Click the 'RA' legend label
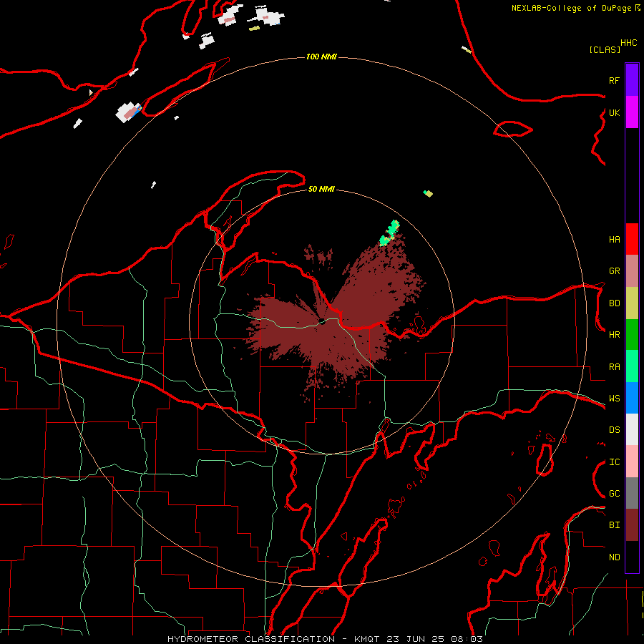644x644 pixels. click(x=614, y=367)
